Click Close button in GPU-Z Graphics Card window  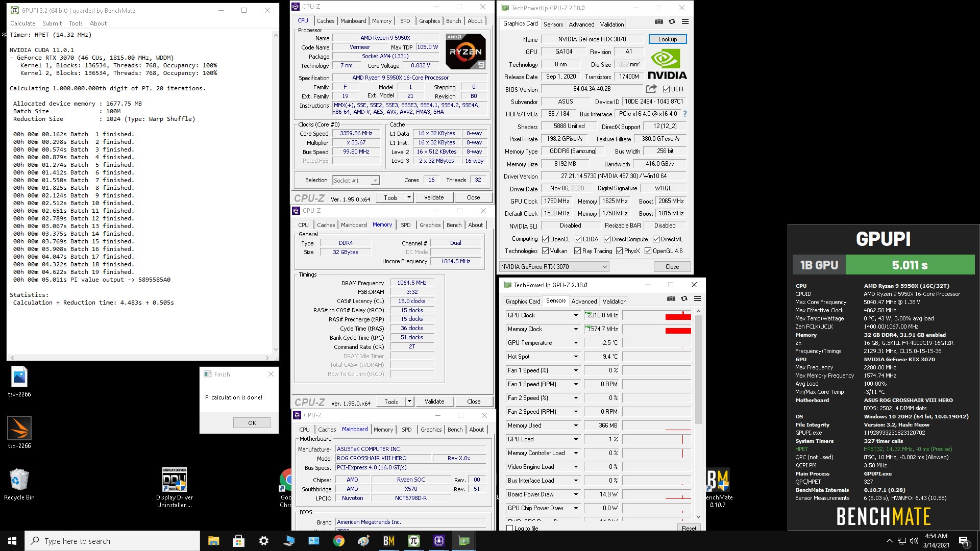[x=672, y=266]
